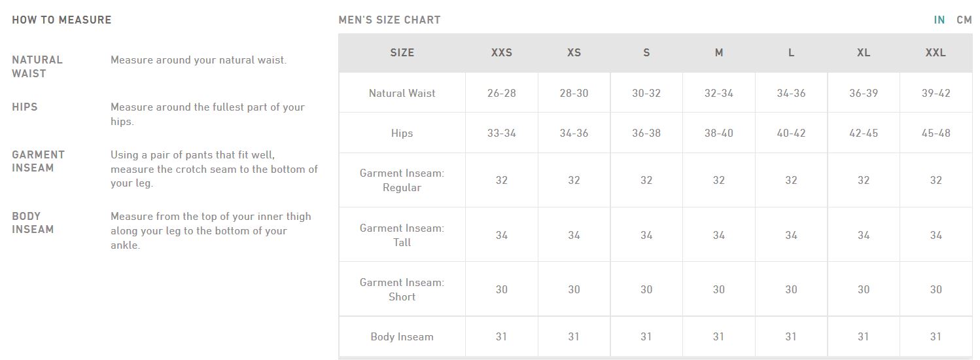Image resolution: width=980 pixels, height=360 pixels.
Task: Switch units to CM
Action: pos(964,20)
